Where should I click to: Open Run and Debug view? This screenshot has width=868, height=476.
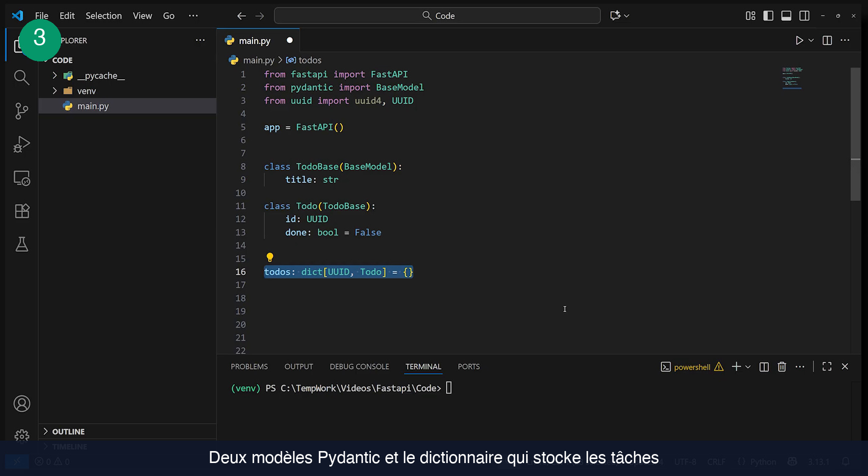21,144
